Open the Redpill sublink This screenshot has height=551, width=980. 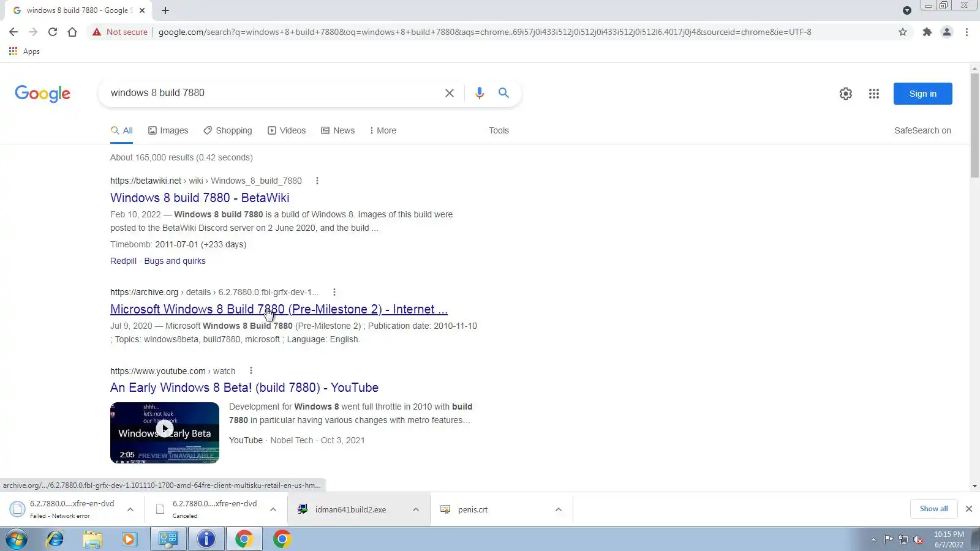(123, 261)
